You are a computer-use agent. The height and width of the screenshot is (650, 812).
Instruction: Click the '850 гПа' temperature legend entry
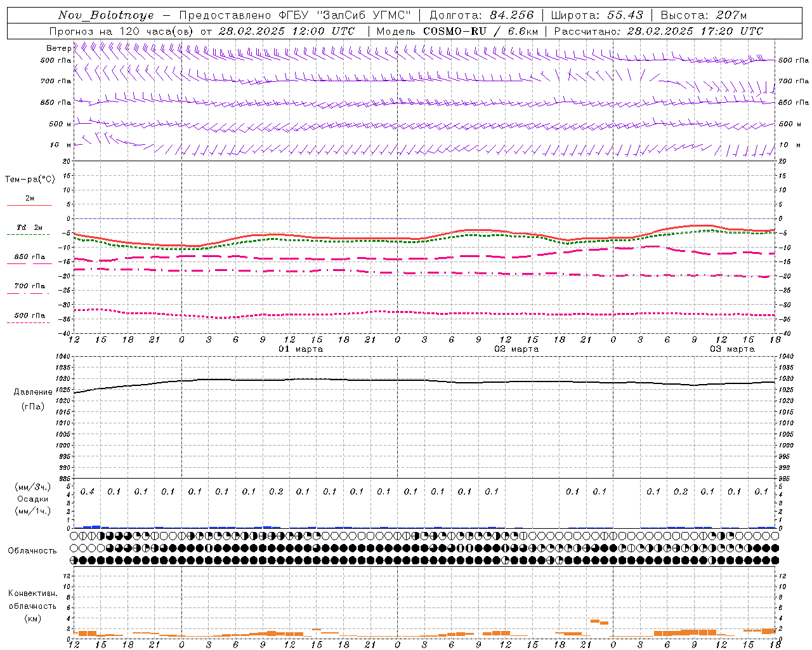point(30,257)
